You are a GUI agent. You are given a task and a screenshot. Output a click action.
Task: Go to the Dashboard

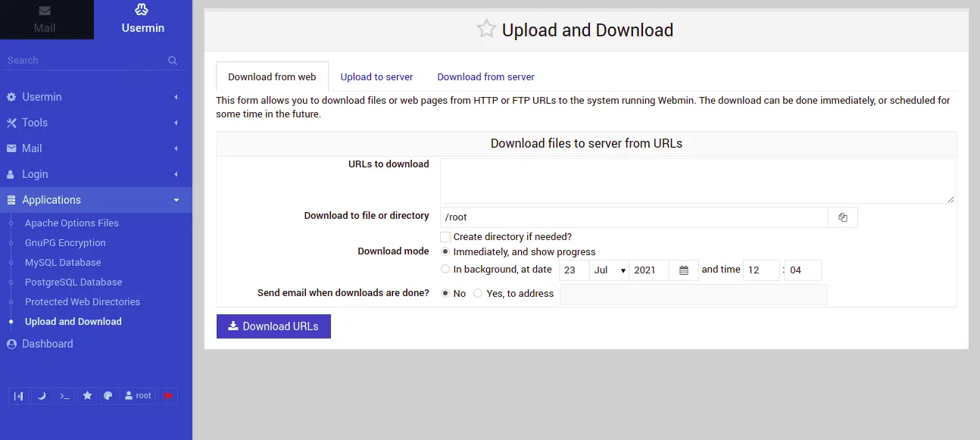pos(48,344)
